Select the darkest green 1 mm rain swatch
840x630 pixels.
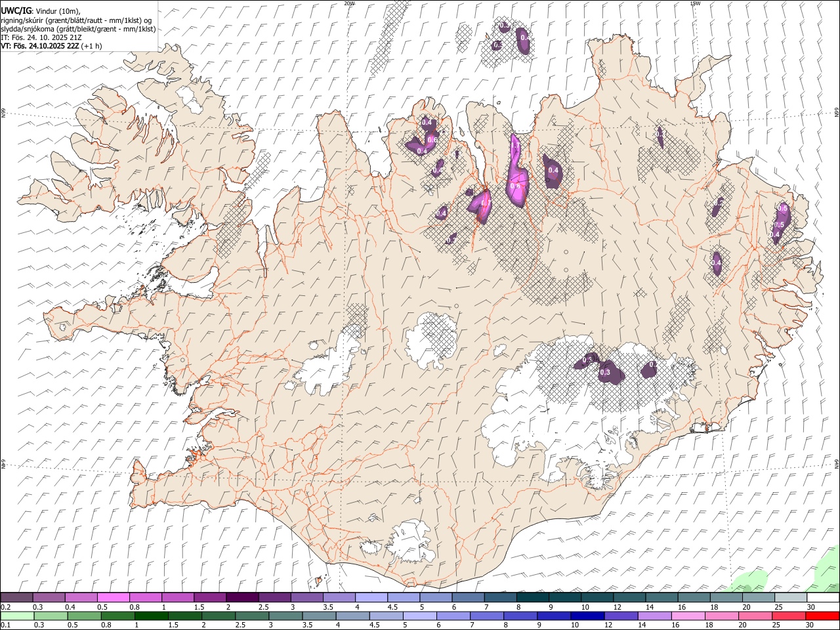pos(150,616)
